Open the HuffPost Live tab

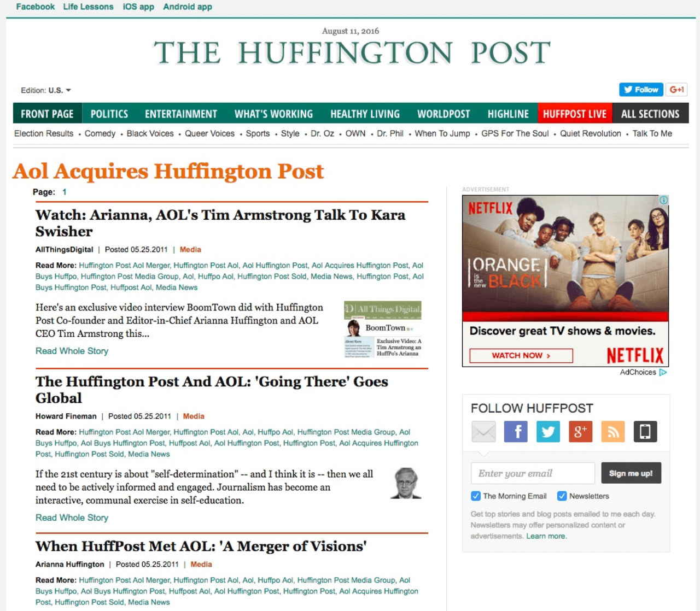click(575, 114)
